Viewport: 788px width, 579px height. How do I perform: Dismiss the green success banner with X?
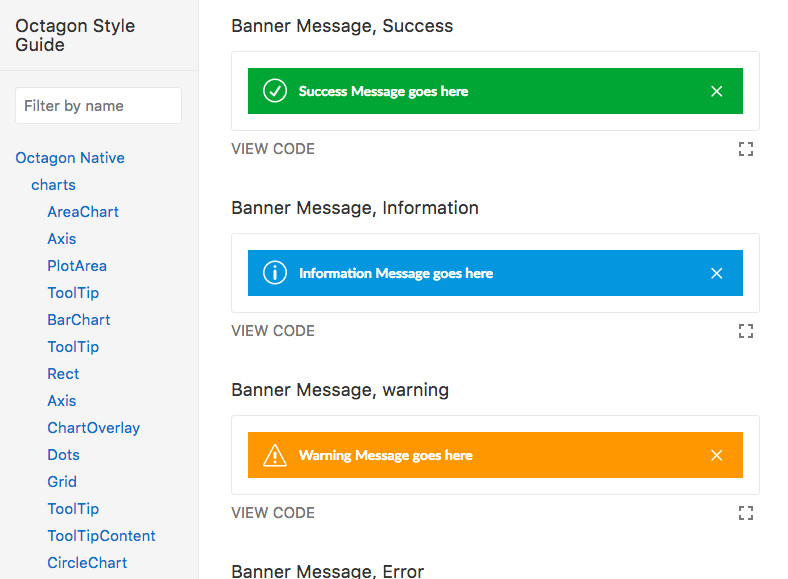coord(716,91)
